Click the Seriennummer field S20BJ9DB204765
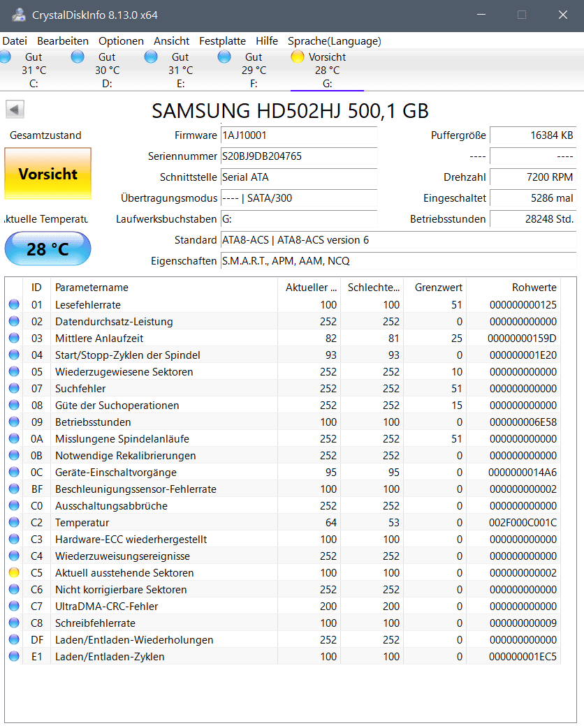Image resolution: width=584 pixels, height=728 pixels. (299, 156)
